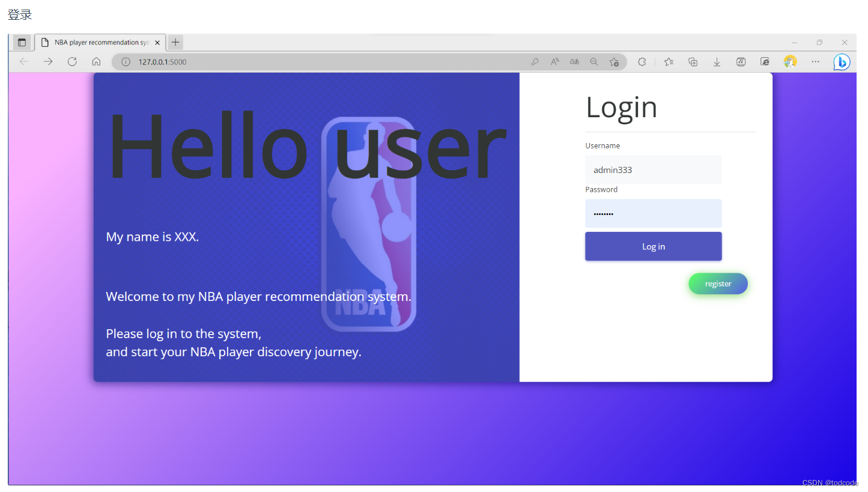The width and height of the screenshot is (868, 492).
Task: Select the NBA player recommendation tab
Action: 100,42
